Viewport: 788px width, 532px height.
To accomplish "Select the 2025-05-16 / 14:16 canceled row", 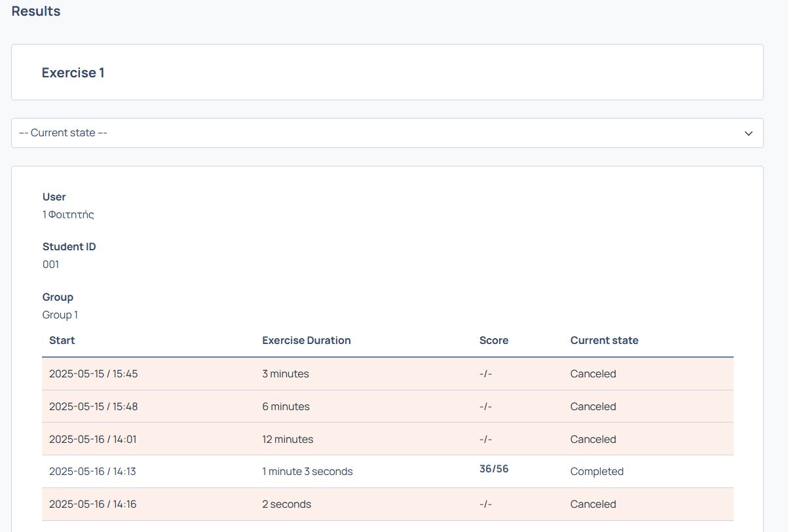I will [388, 504].
